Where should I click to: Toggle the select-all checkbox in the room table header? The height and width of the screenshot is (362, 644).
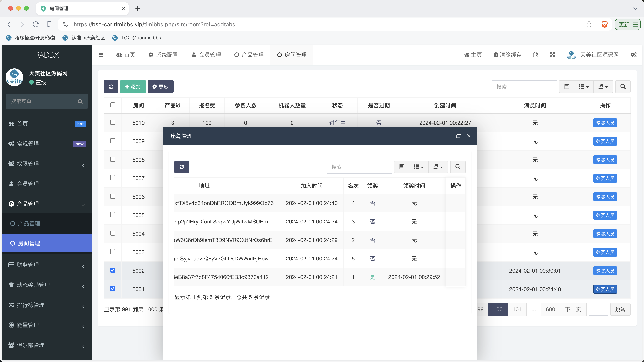pyautogui.click(x=113, y=105)
